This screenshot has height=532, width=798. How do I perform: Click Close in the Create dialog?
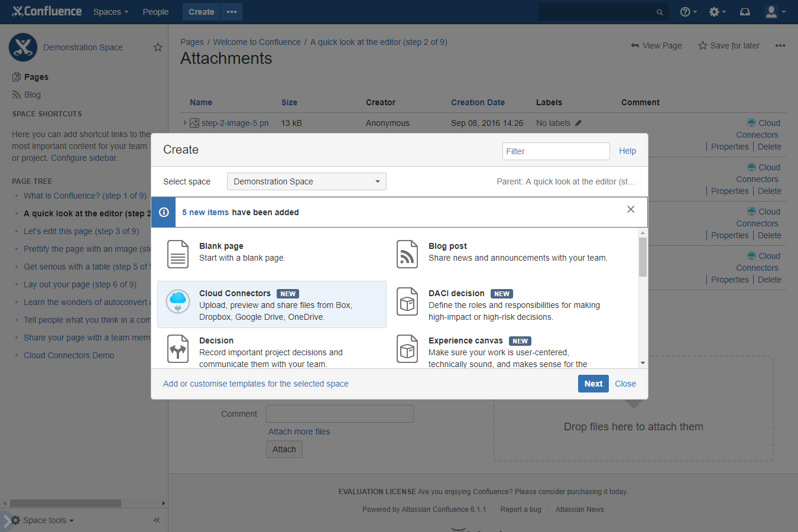pyautogui.click(x=625, y=384)
